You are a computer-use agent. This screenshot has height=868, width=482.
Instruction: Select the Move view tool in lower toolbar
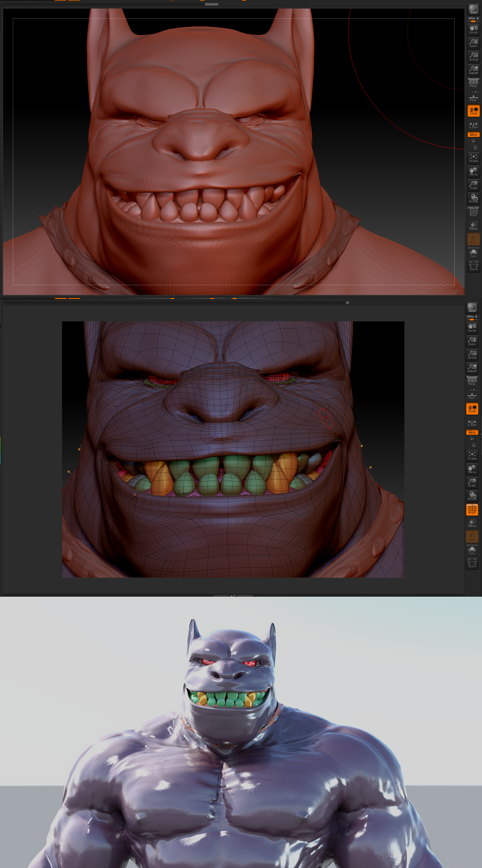click(x=472, y=469)
